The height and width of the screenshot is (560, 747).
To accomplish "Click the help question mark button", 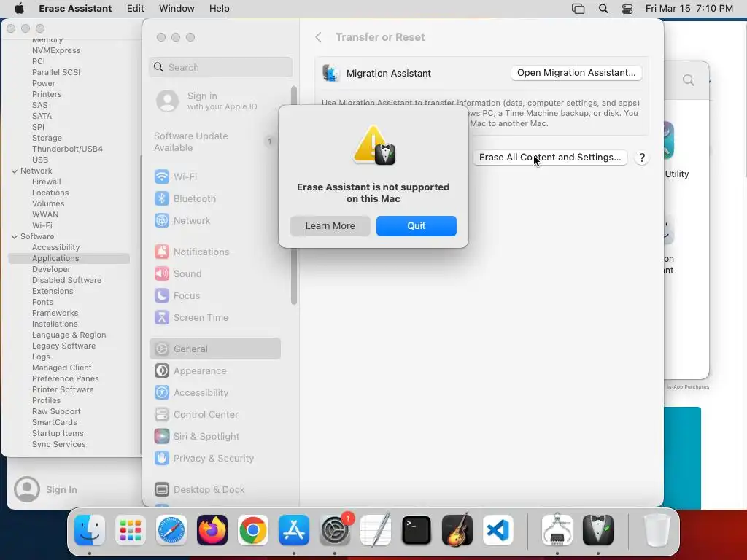I will (x=642, y=157).
